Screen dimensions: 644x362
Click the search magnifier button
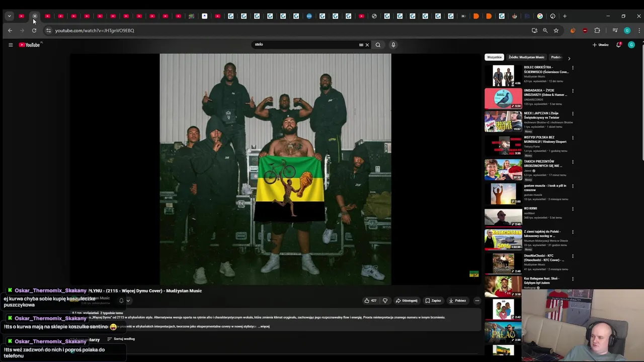click(x=378, y=45)
